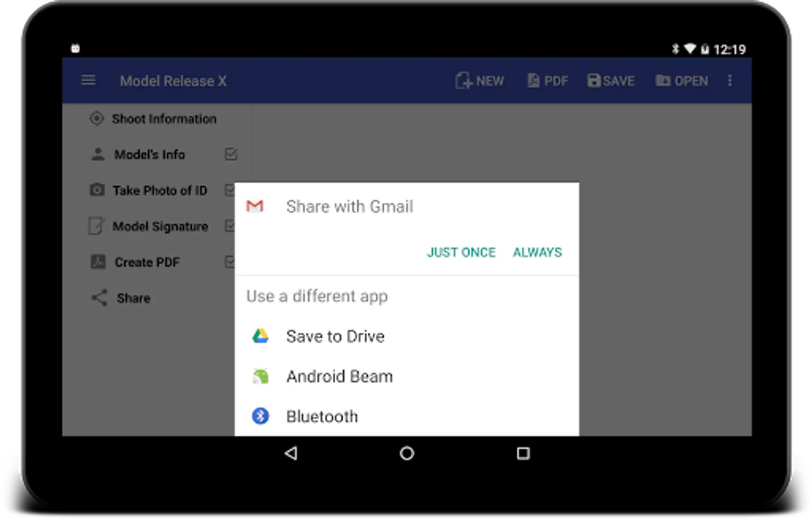812x520 pixels.
Task: Tap SAVE in the toolbar
Action: (611, 81)
